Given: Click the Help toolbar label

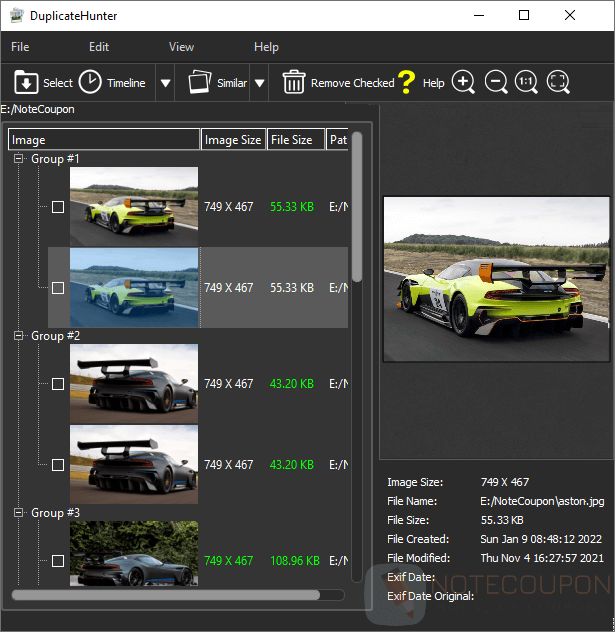Looking at the screenshot, I should point(434,83).
